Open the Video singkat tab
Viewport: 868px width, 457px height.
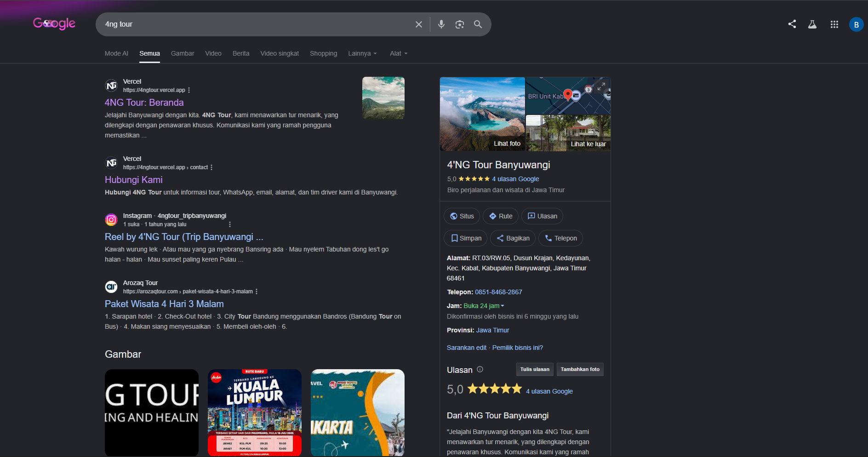coord(280,53)
